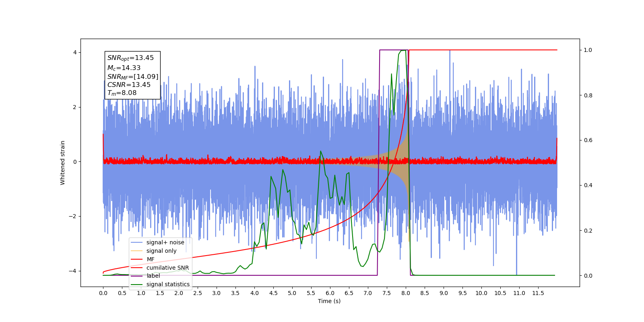
Task: Click the CSNR=13.45 annotation line
Action: pyautogui.click(x=129, y=85)
